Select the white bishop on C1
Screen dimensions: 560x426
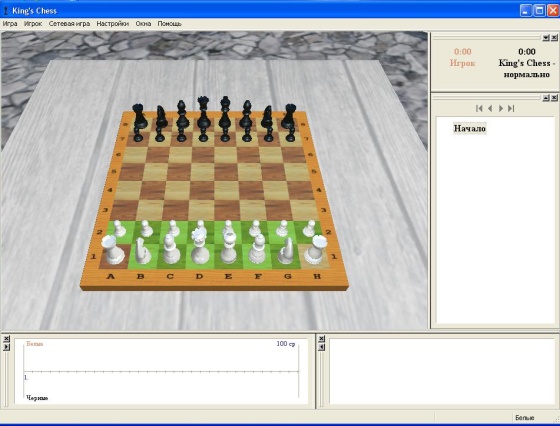(171, 250)
